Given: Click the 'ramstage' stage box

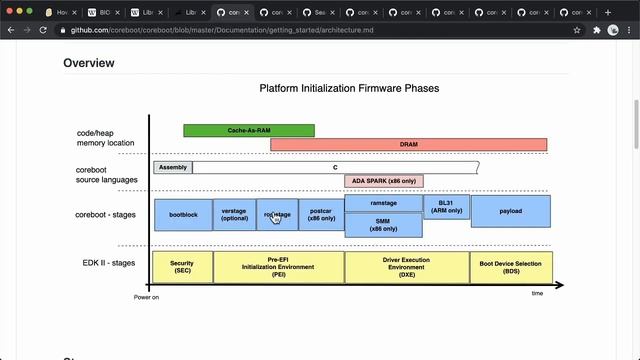Looking at the screenshot, I should point(384,203).
